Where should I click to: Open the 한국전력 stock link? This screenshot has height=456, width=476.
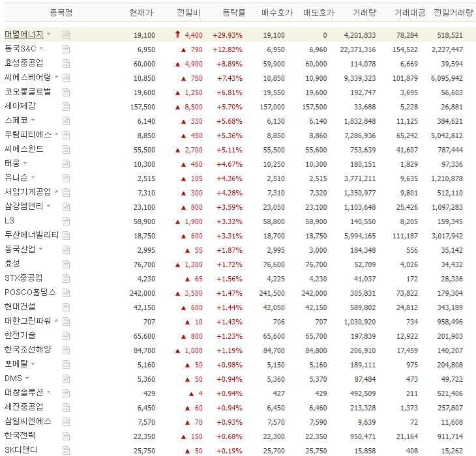20,436
